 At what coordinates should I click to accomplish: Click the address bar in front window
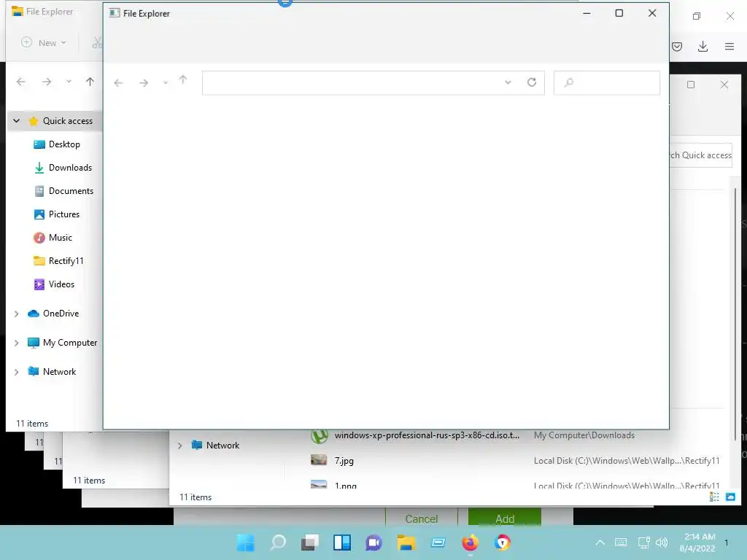click(373, 83)
